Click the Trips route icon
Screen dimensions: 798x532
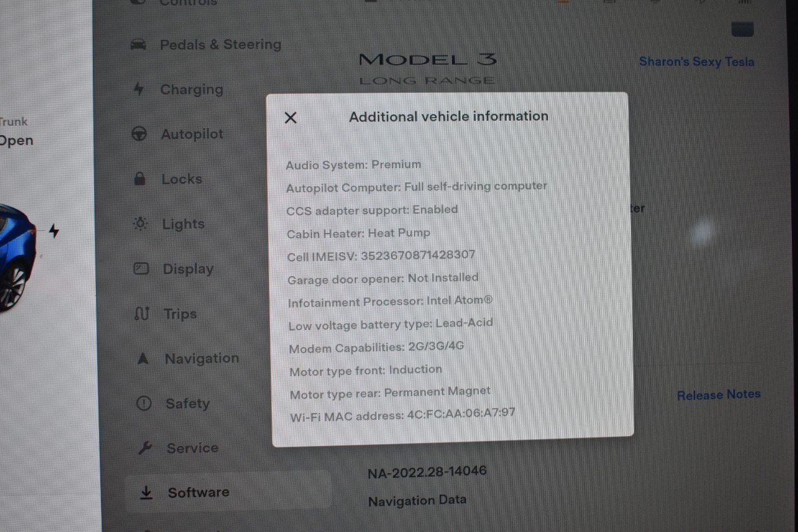point(142,313)
